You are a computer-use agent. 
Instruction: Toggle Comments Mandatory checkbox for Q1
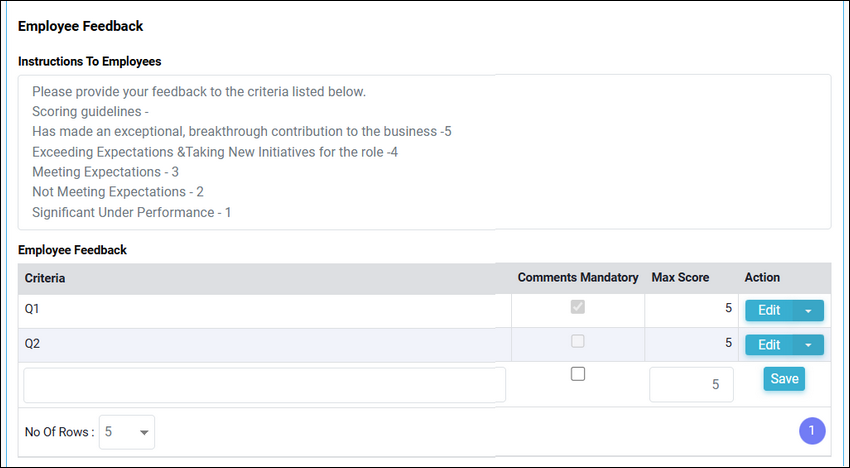click(x=578, y=307)
